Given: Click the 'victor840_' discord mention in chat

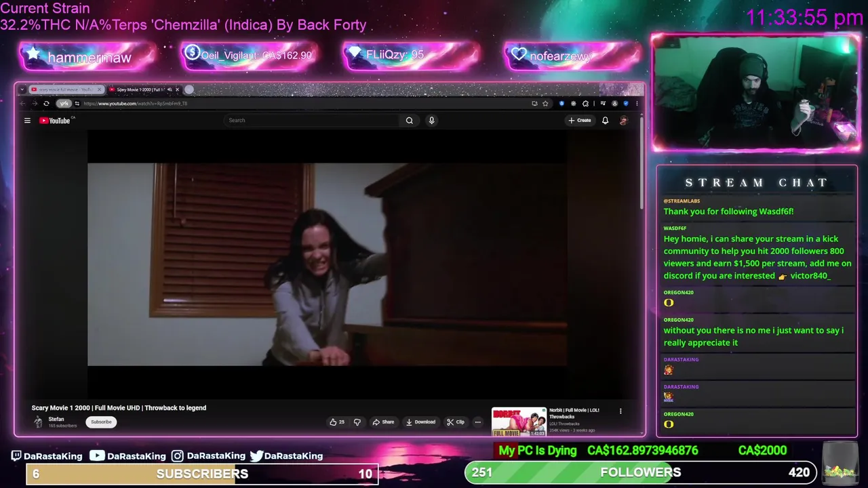Looking at the screenshot, I should pyautogui.click(x=810, y=276).
